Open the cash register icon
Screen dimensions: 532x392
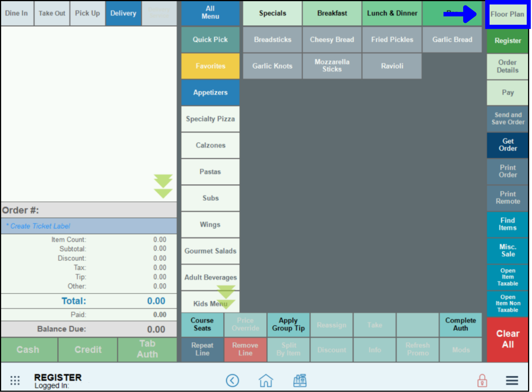(300, 380)
